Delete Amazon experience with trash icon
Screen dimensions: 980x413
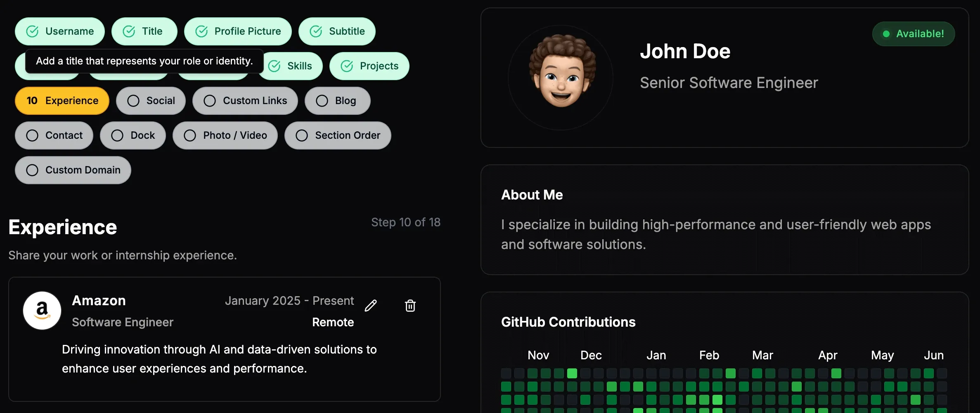coord(410,306)
